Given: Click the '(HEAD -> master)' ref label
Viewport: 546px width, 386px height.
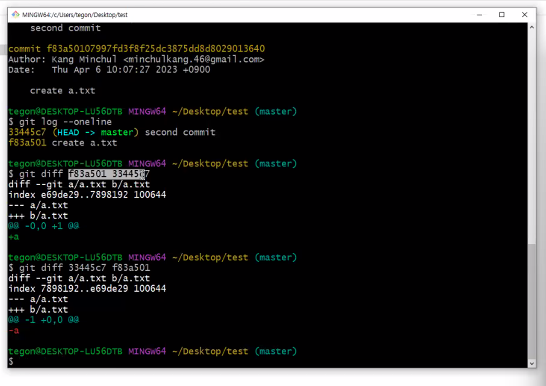Looking at the screenshot, I should (95, 132).
